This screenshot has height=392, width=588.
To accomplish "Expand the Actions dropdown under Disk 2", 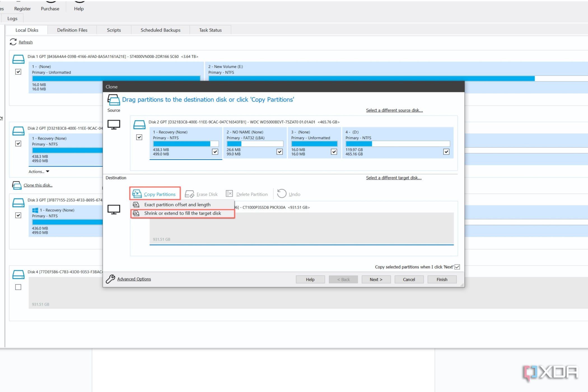I will (x=39, y=171).
